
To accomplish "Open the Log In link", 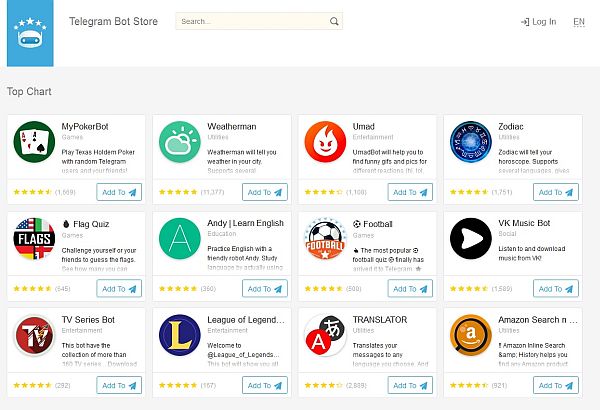I will click(x=539, y=22).
